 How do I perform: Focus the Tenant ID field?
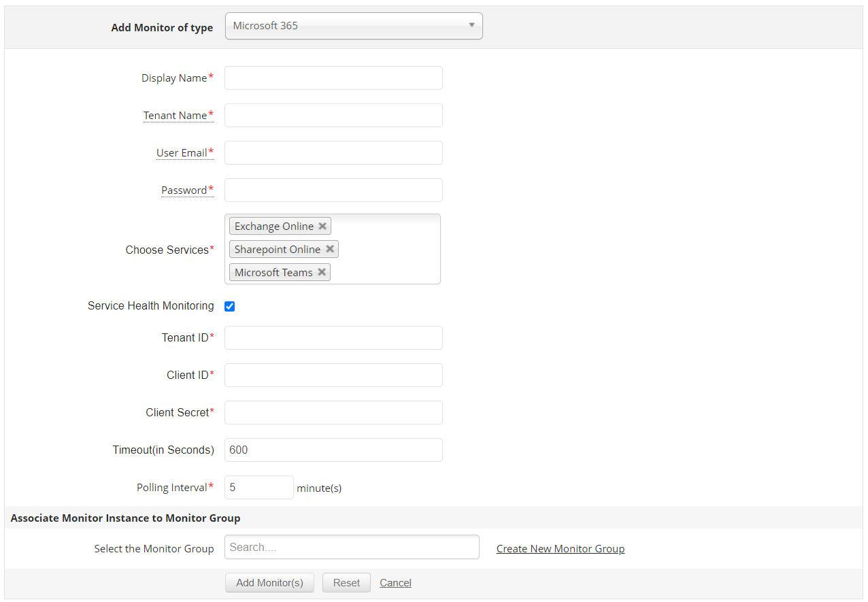(x=333, y=338)
